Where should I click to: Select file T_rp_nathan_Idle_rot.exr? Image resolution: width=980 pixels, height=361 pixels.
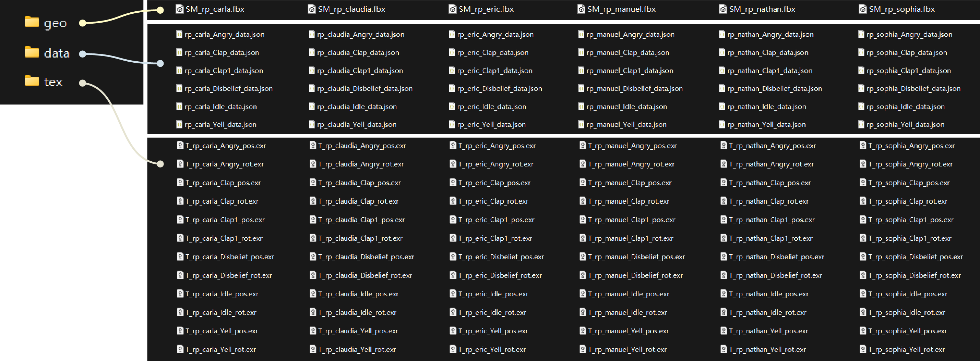pyautogui.click(x=768, y=313)
